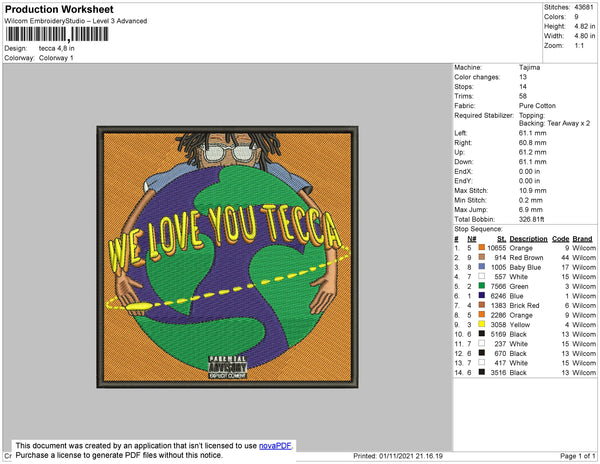
Task: Click the Height value '4.82 in'
Action: (x=584, y=26)
